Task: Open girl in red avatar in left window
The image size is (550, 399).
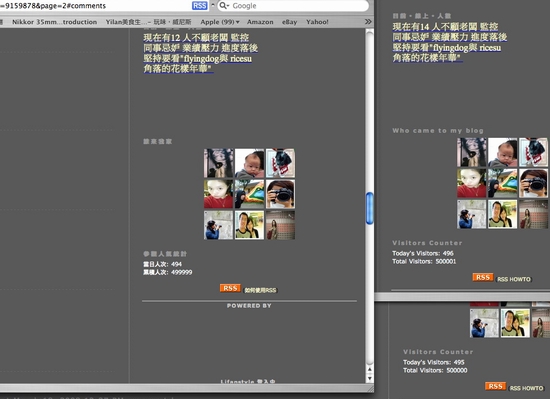Action: pos(219,194)
